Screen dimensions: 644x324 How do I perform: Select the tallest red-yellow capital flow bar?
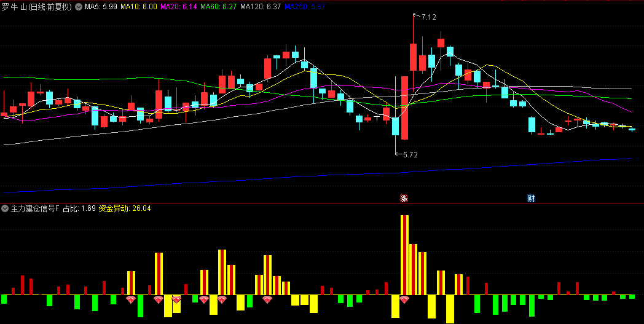click(404, 255)
